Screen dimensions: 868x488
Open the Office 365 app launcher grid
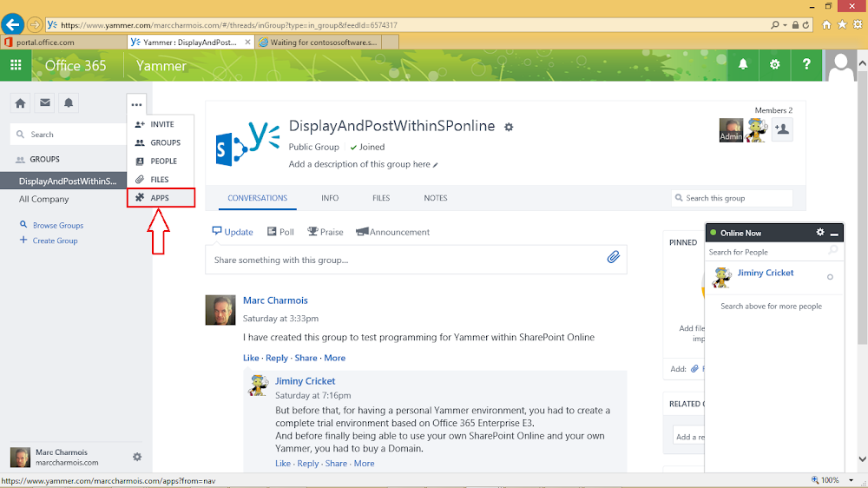[16, 65]
